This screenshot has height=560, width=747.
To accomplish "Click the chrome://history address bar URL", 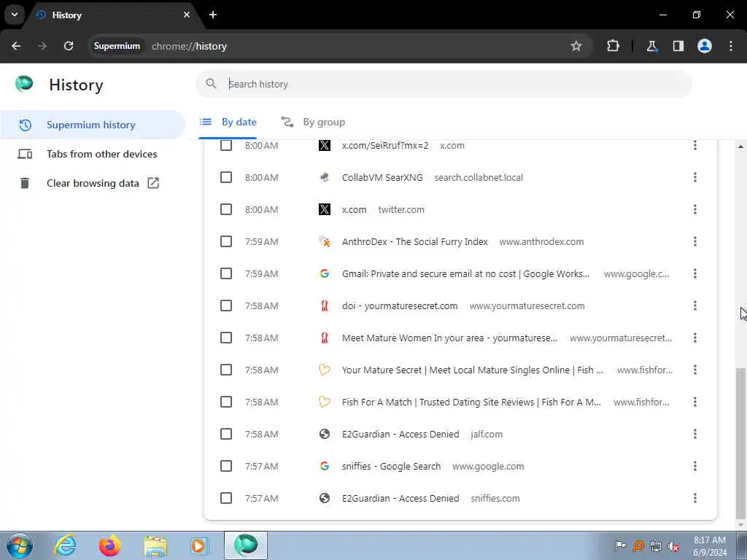I will (189, 46).
